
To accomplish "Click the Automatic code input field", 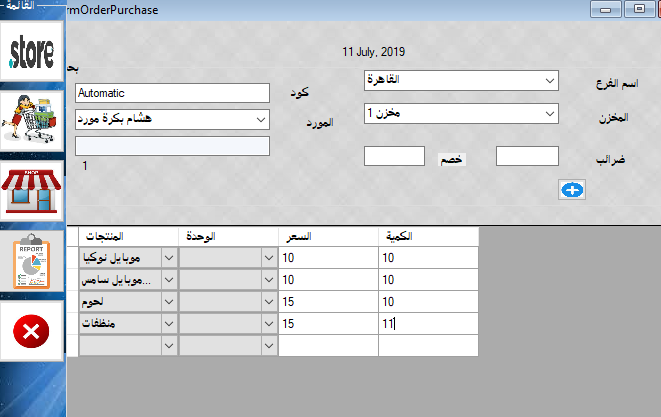I will [172, 93].
